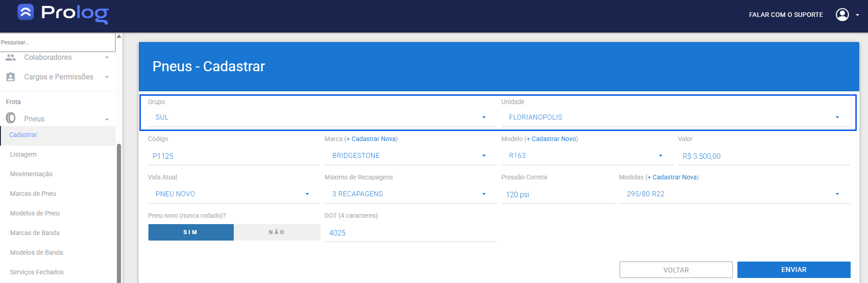Viewport: 868px width, 283px height.
Task: Open Marcas de Pneu page
Action: [33, 194]
